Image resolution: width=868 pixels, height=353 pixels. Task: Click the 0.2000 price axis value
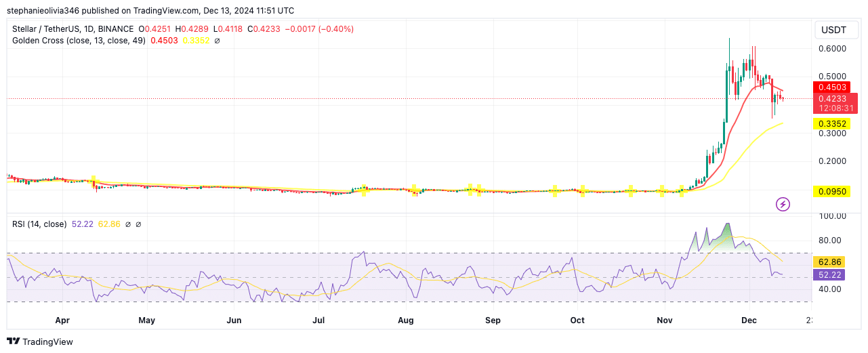click(831, 161)
